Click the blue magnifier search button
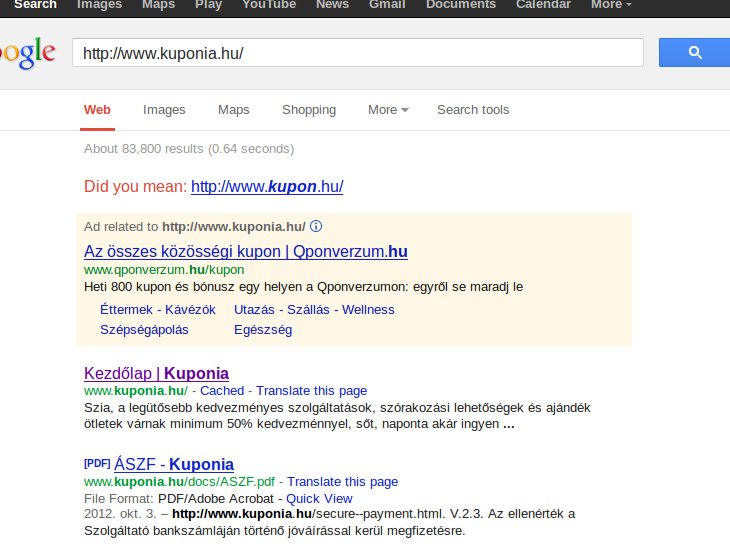 (694, 53)
